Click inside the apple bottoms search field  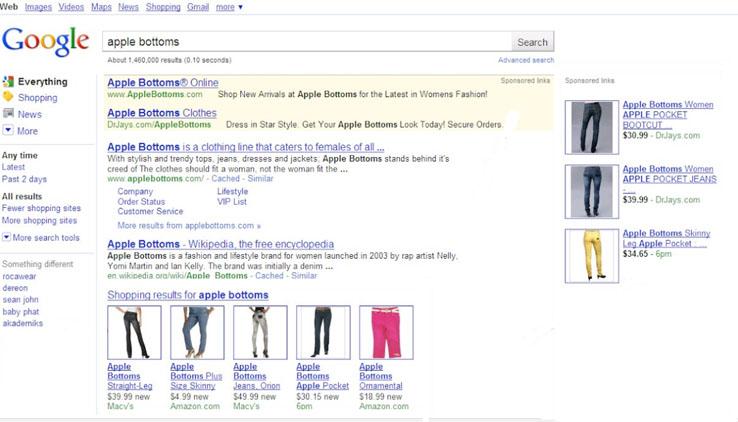[x=307, y=42]
